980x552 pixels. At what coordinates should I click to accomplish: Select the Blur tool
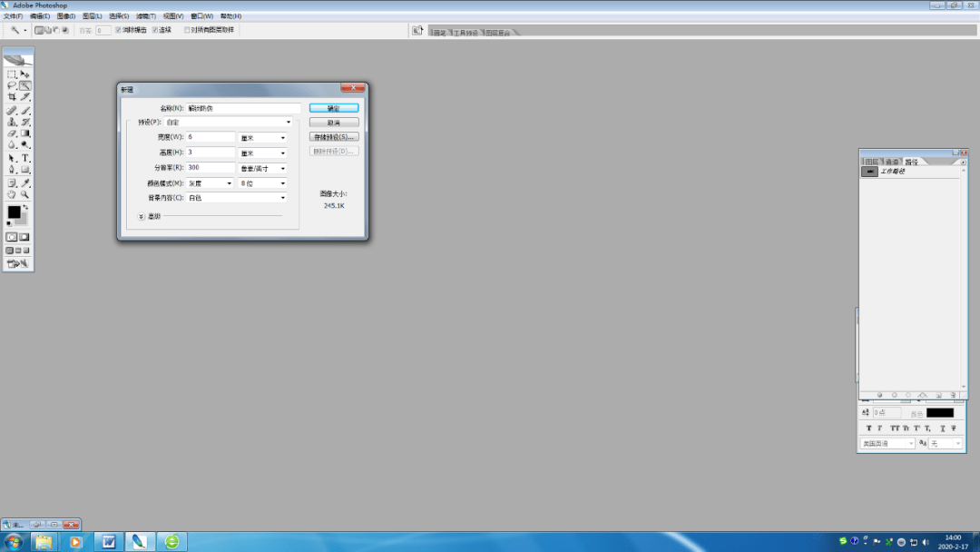coord(11,144)
